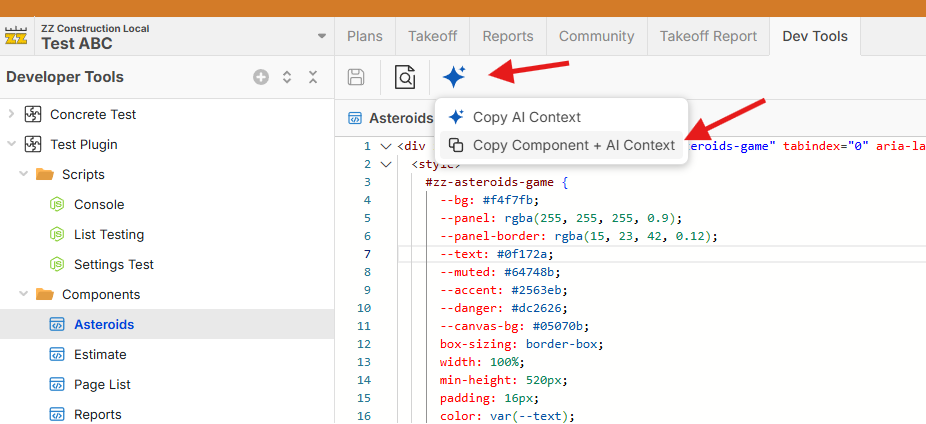Select Test Plugin puzzle icon
The width and height of the screenshot is (926, 424).
[x=33, y=144]
